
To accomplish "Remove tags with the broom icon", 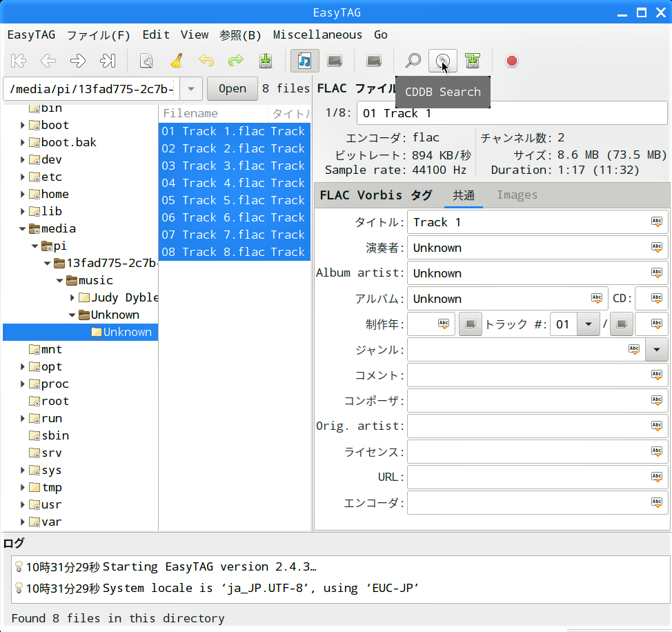I will click(177, 61).
